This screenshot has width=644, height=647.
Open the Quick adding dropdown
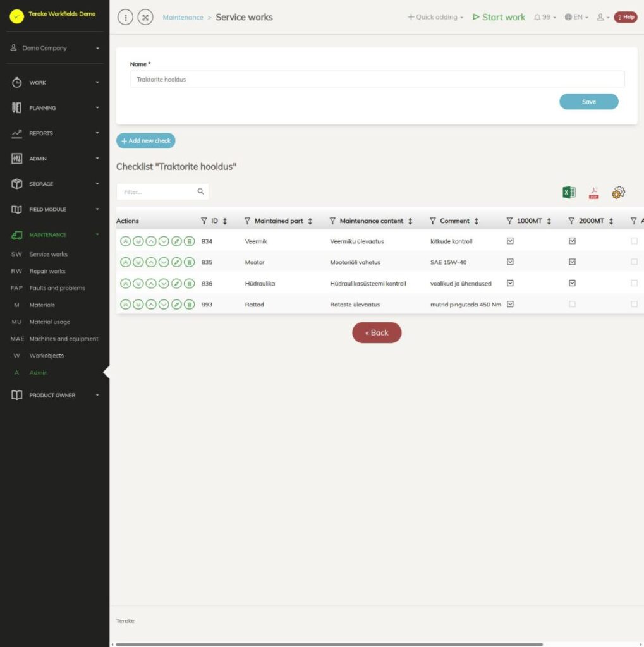435,17
